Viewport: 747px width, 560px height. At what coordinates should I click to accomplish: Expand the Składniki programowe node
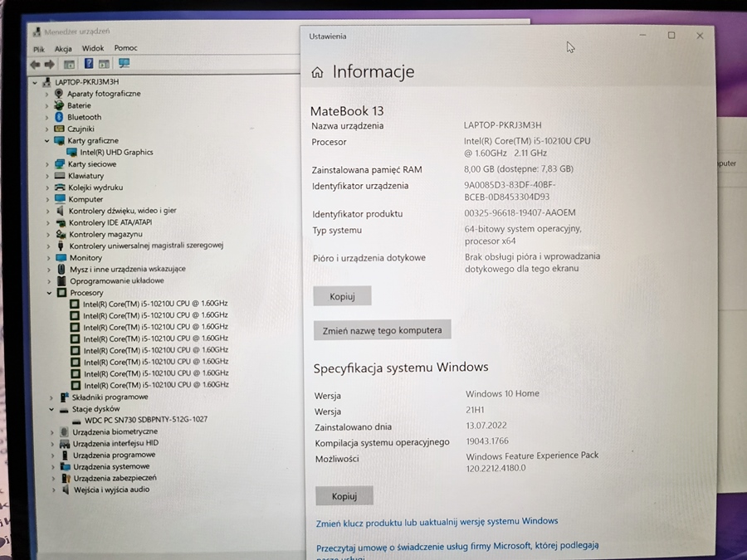(x=51, y=397)
